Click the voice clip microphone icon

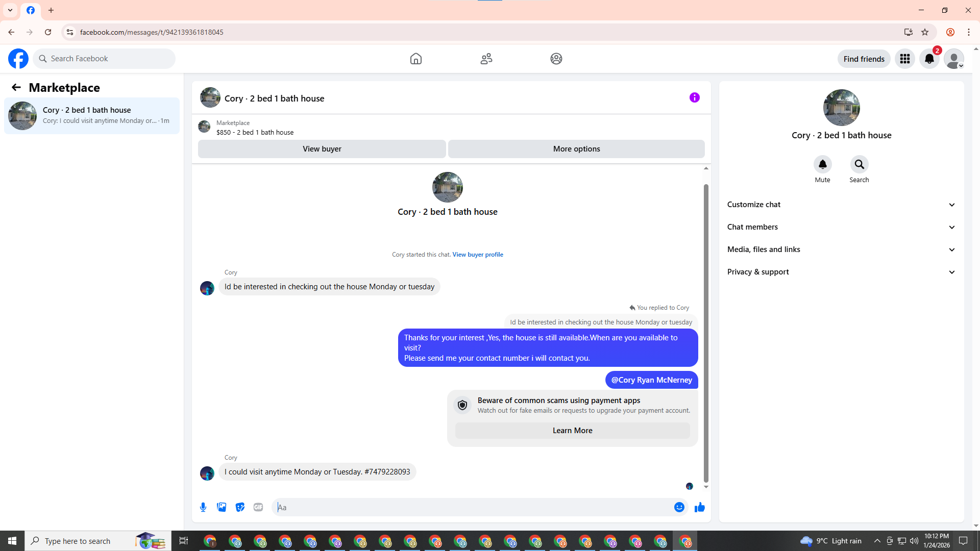203,507
